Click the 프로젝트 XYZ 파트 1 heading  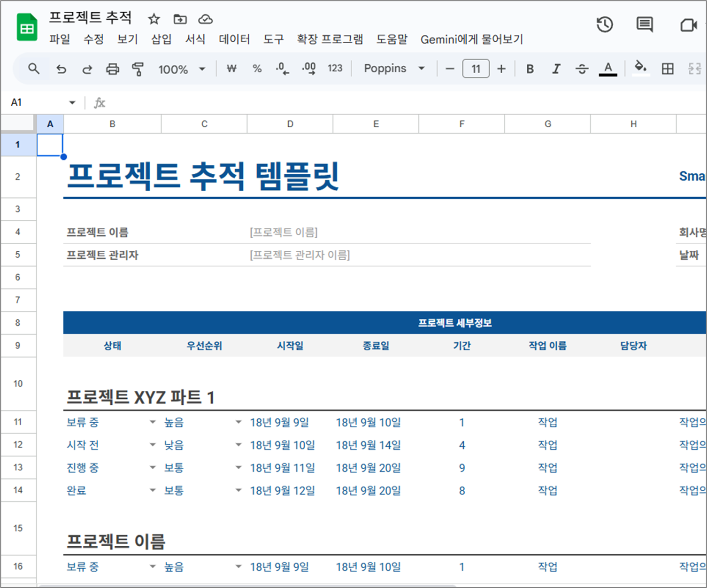[x=140, y=397]
